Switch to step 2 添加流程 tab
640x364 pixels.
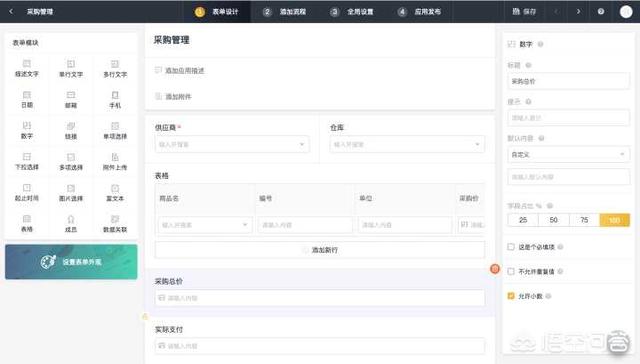coord(284,11)
